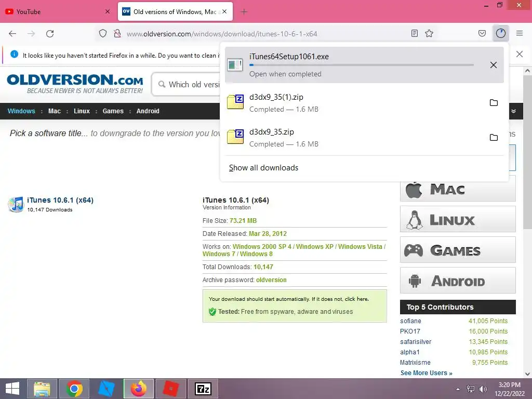Bookmark this page with the star icon
Image resolution: width=532 pixels, height=399 pixels.
(x=429, y=33)
